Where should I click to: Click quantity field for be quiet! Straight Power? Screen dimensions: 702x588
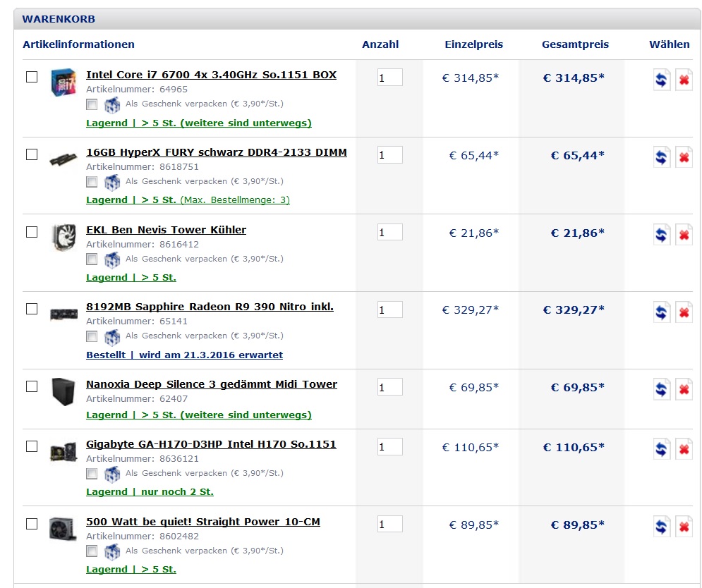pyautogui.click(x=390, y=524)
